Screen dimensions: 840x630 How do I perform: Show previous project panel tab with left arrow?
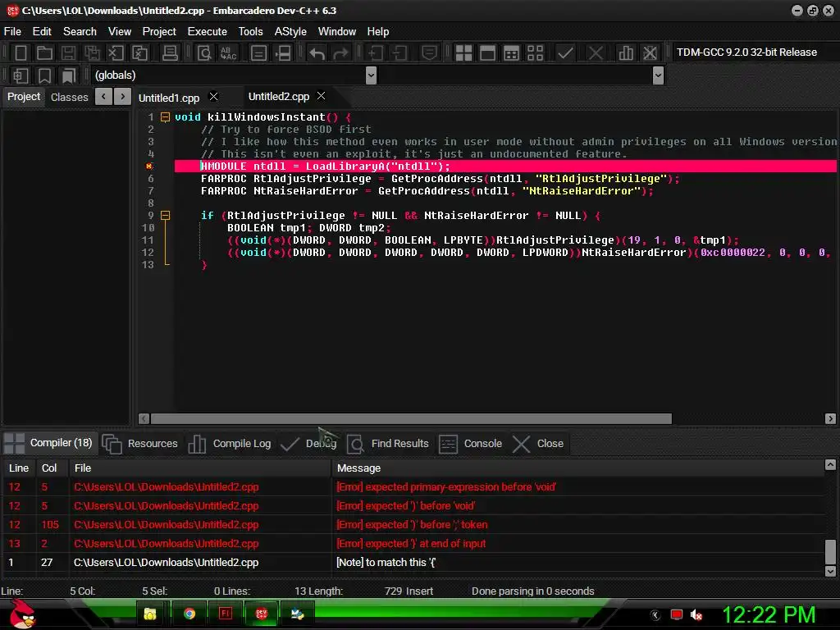[103, 97]
